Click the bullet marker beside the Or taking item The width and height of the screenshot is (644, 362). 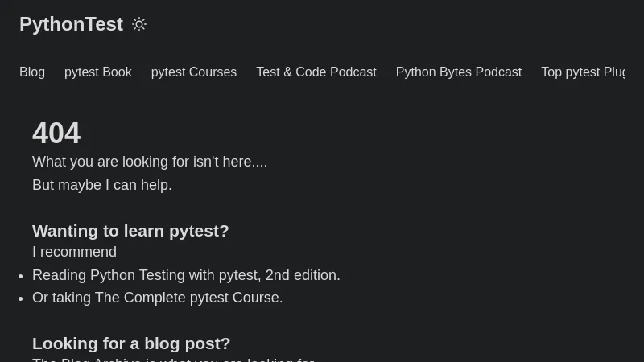(20, 298)
